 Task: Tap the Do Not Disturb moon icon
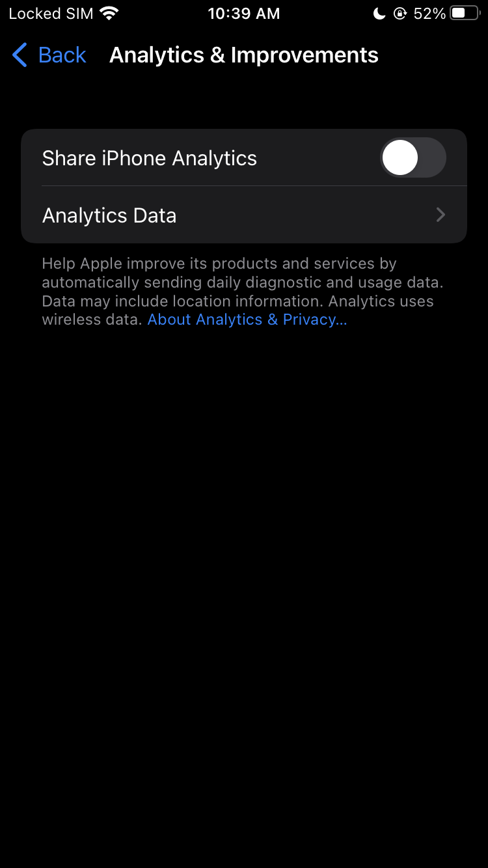tap(379, 13)
